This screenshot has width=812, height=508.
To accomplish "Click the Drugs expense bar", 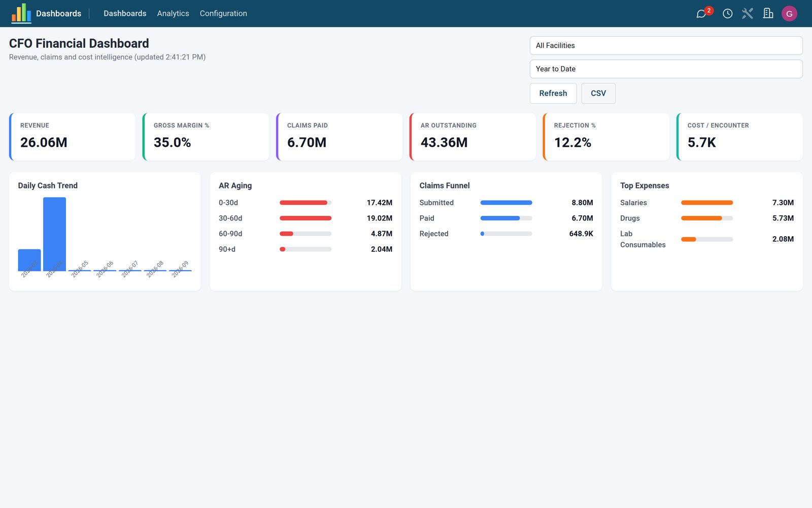I will (707, 218).
